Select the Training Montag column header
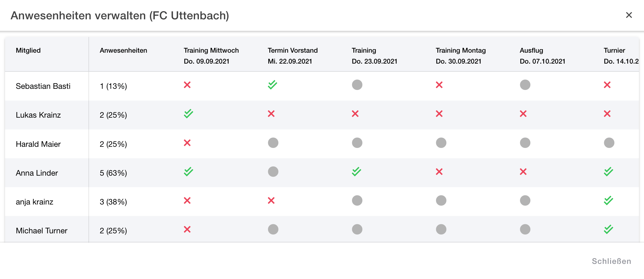644x279 pixels. click(x=461, y=55)
